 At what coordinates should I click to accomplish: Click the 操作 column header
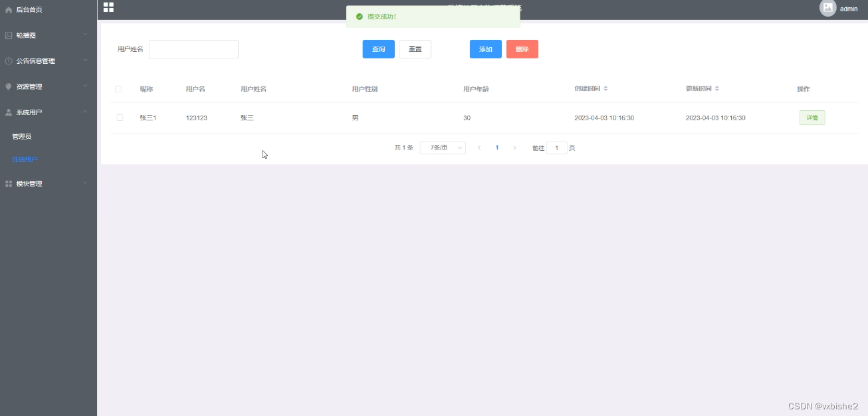coord(804,89)
